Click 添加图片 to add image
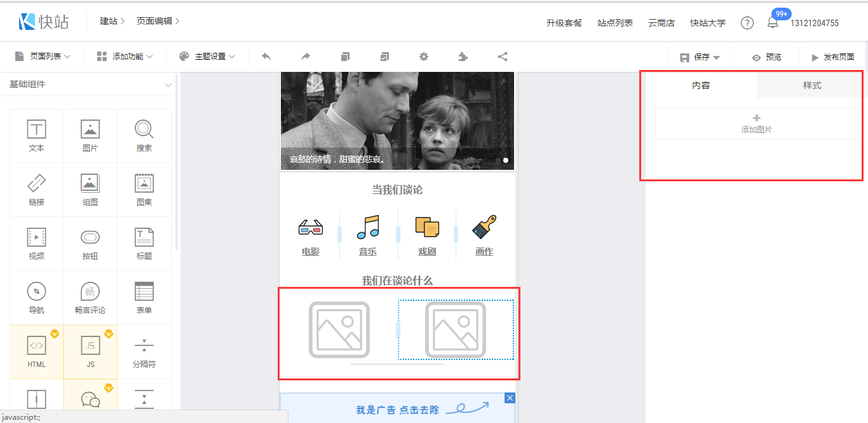This screenshot has width=868, height=423. coord(756,123)
